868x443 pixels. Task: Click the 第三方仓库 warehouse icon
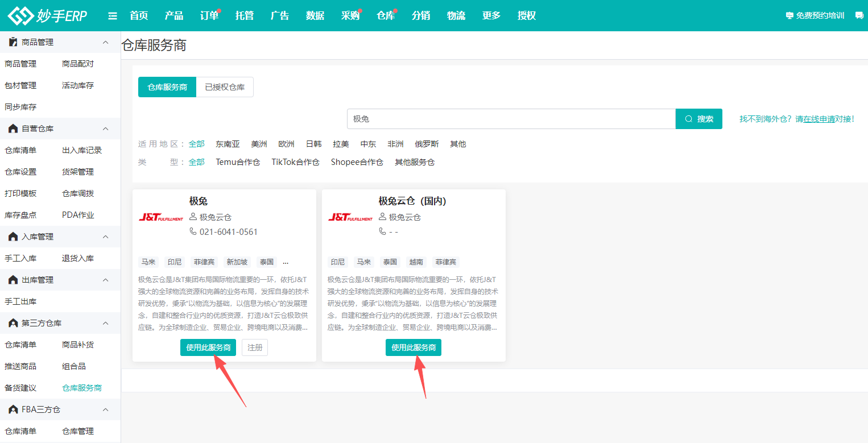(x=13, y=323)
